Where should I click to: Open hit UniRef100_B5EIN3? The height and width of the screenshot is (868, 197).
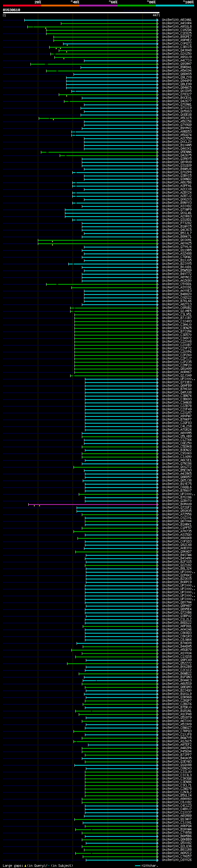click(176, 470)
